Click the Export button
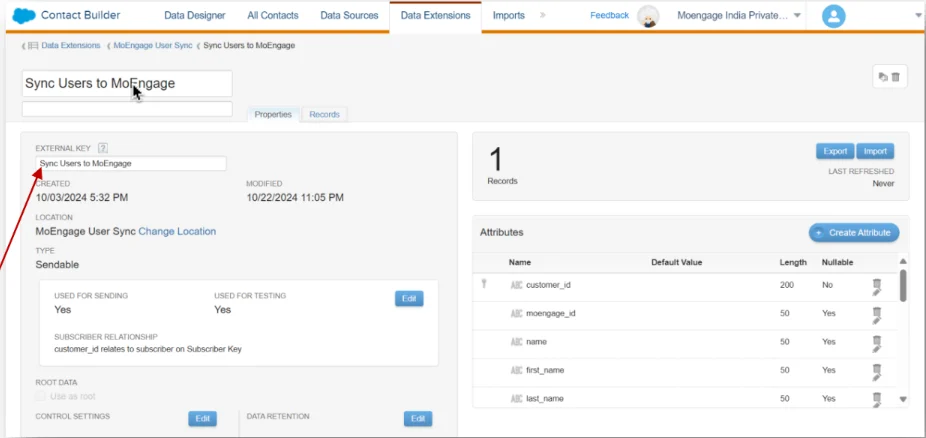926x438 pixels. click(836, 151)
